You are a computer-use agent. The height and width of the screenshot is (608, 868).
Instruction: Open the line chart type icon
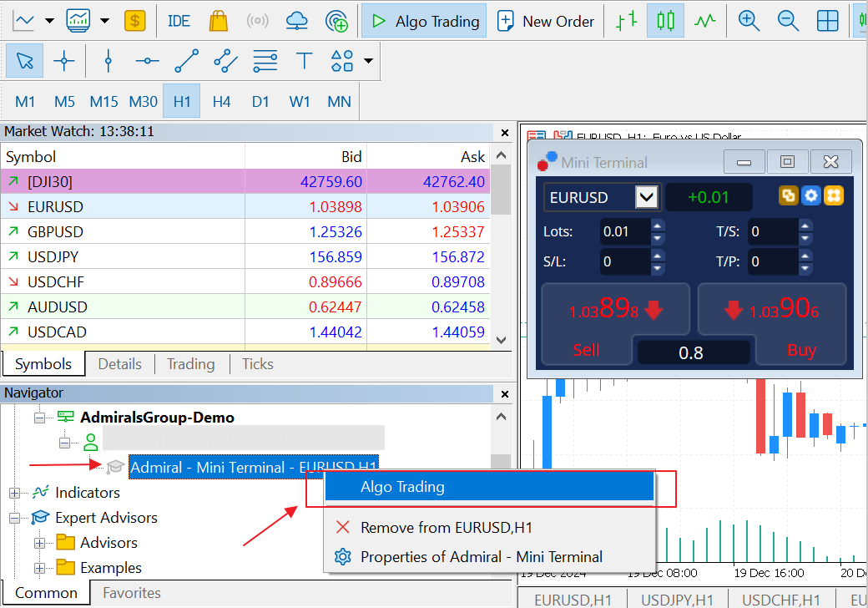tap(24, 21)
